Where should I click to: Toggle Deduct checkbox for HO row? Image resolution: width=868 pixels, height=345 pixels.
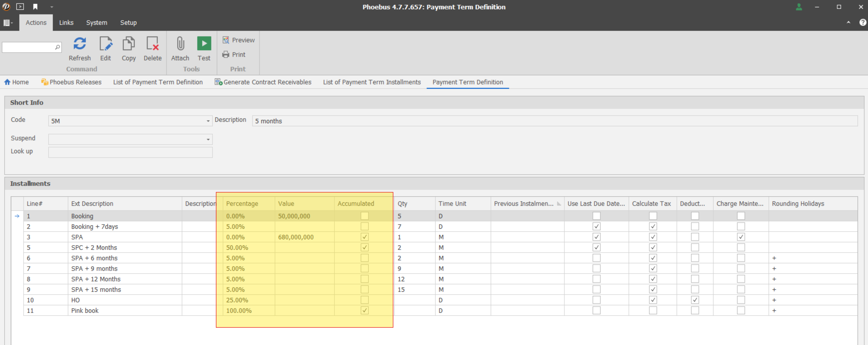point(694,300)
